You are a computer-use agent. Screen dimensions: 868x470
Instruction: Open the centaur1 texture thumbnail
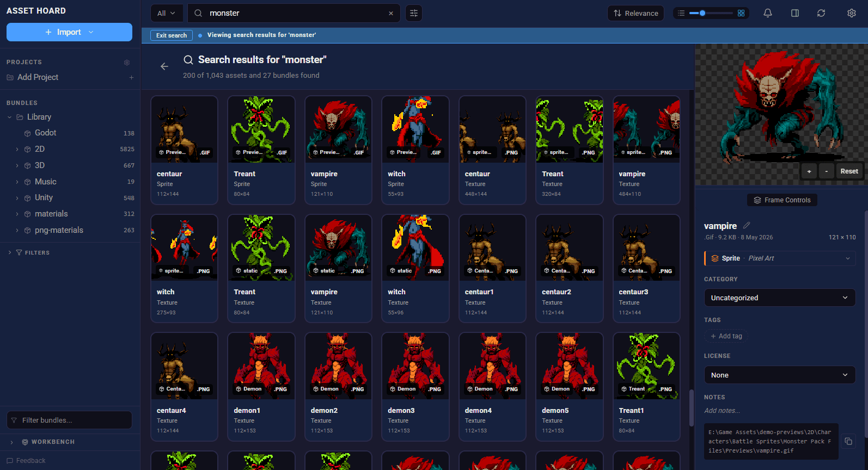tap(492, 248)
